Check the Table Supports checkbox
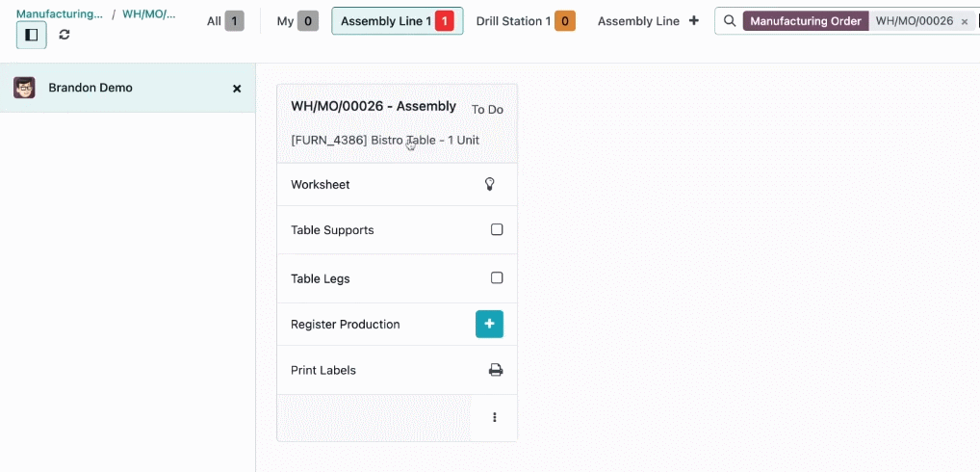 tap(497, 229)
